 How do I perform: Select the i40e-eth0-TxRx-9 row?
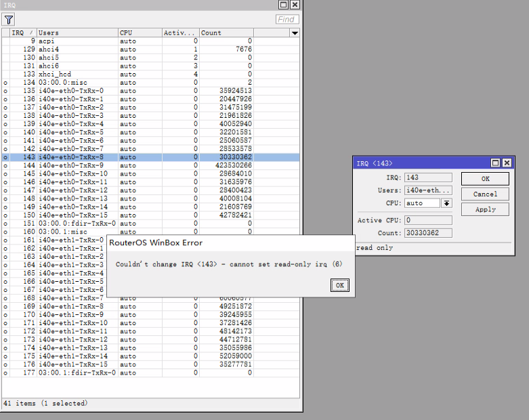150,166
